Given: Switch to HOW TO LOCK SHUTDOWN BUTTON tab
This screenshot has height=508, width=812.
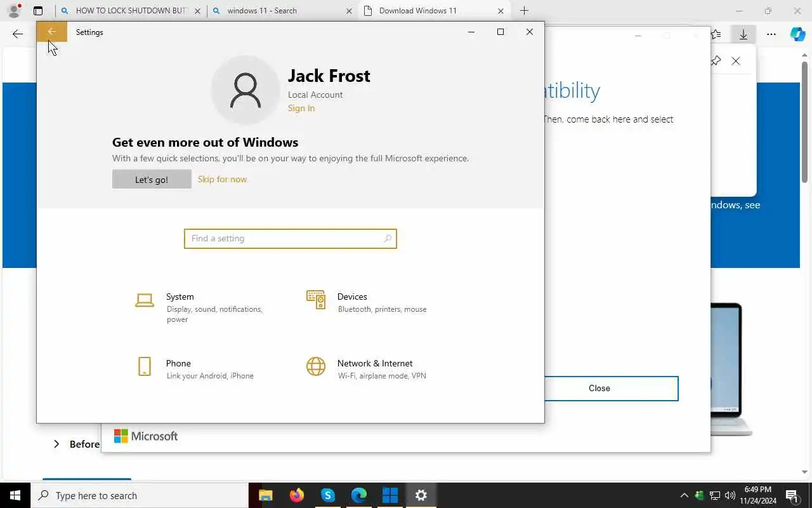Looking at the screenshot, I should click(131, 11).
